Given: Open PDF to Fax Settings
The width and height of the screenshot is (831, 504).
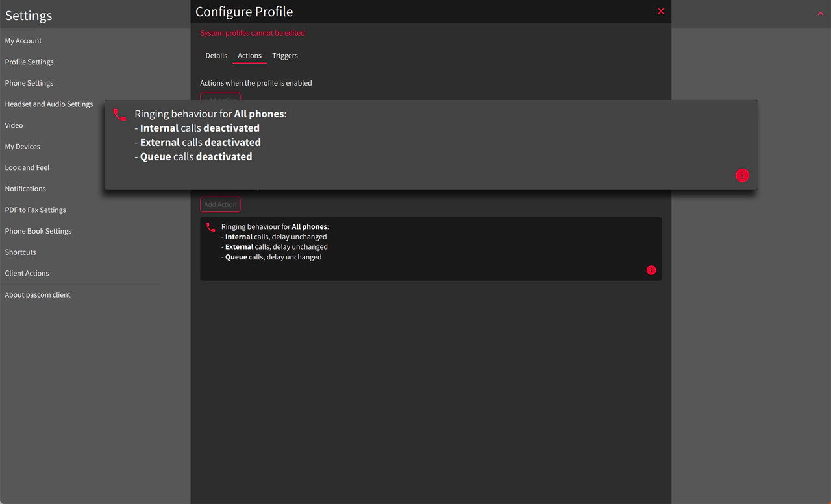Looking at the screenshot, I should click(x=35, y=210).
